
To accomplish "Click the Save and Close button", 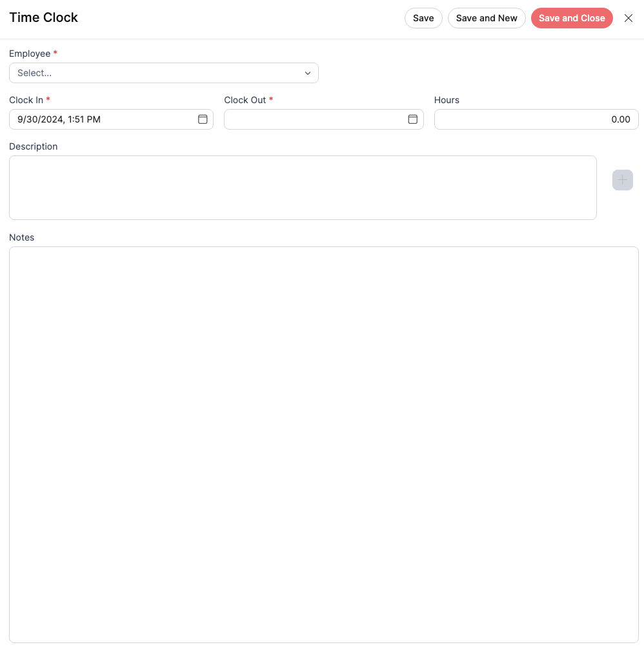I will (x=571, y=18).
